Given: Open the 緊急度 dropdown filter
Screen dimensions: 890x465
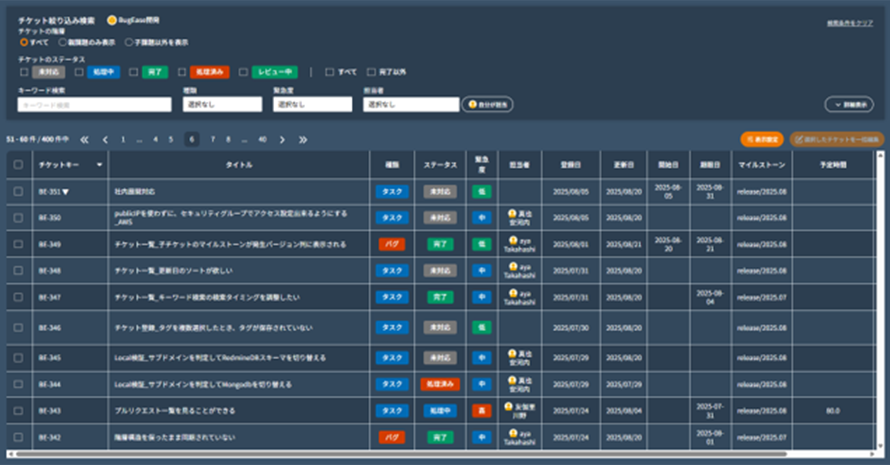Looking at the screenshot, I should pos(312,104).
